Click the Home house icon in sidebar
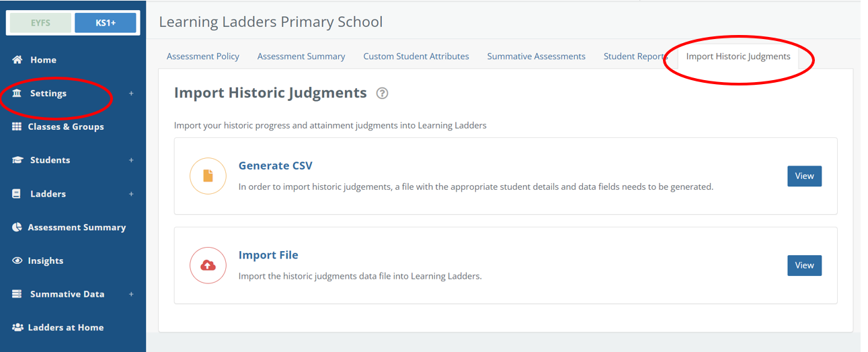Image resolution: width=868 pixels, height=352 pixels. pyautogui.click(x=17, y=60)
